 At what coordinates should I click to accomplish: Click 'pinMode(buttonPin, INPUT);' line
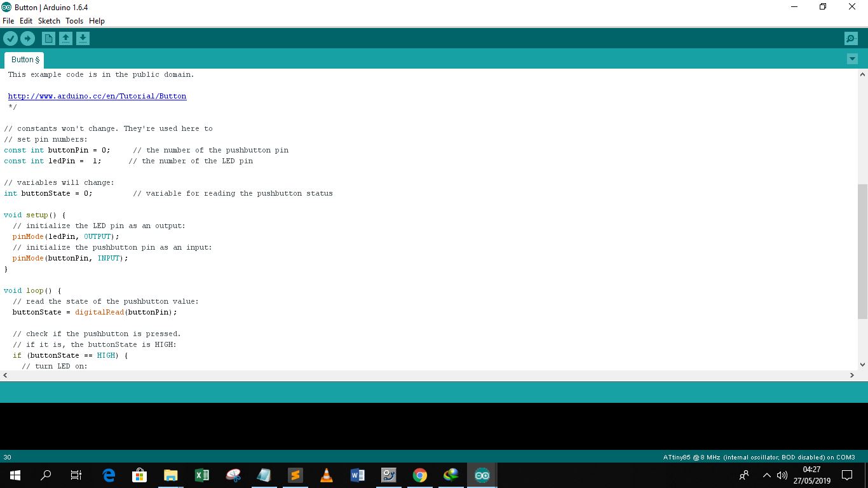[70, 259]
